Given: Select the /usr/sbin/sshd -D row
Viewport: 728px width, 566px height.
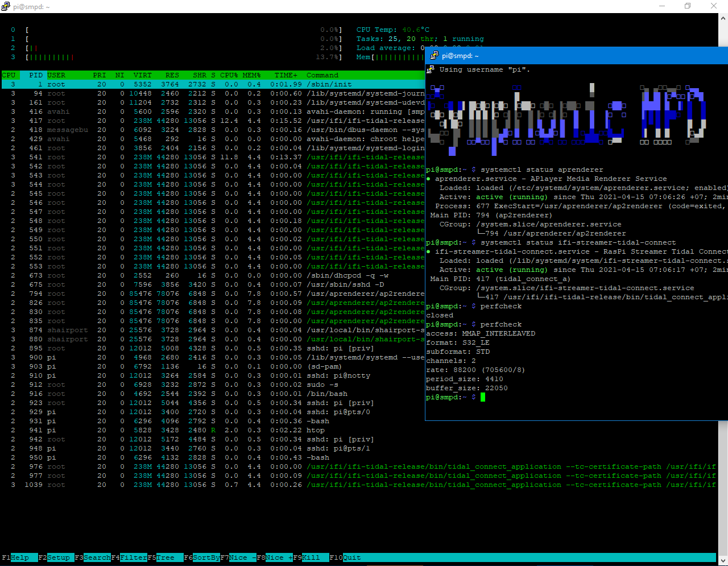Looking at the screenshot, I should (x=213, y=284).
